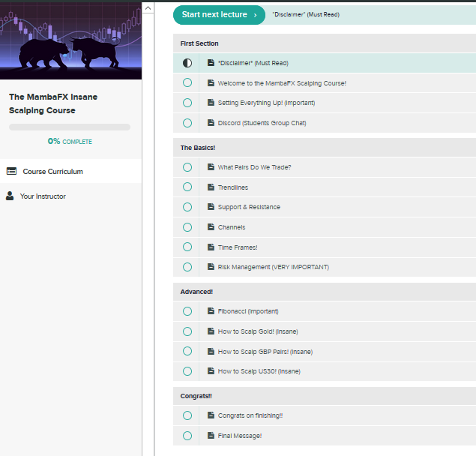The image size is (476, 456).
Task: Toggle completion circle for Disclaimer lecture
Action: [187, 63]
